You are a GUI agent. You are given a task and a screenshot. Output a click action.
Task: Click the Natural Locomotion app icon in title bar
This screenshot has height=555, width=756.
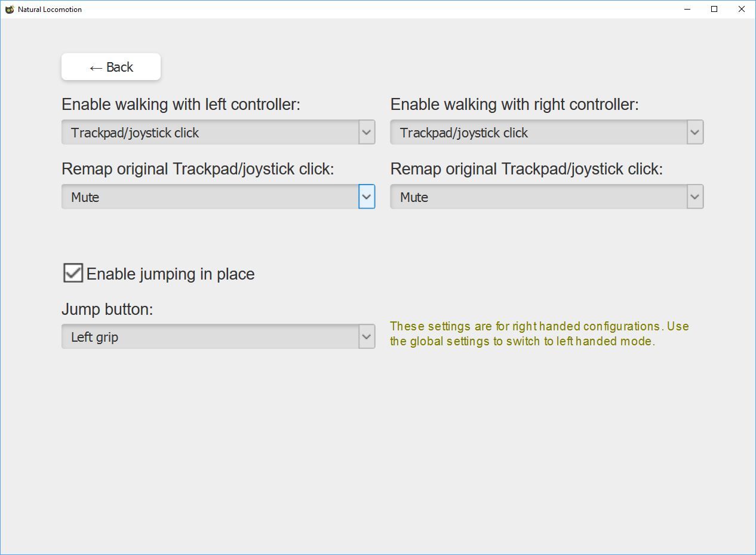[10, 10]
